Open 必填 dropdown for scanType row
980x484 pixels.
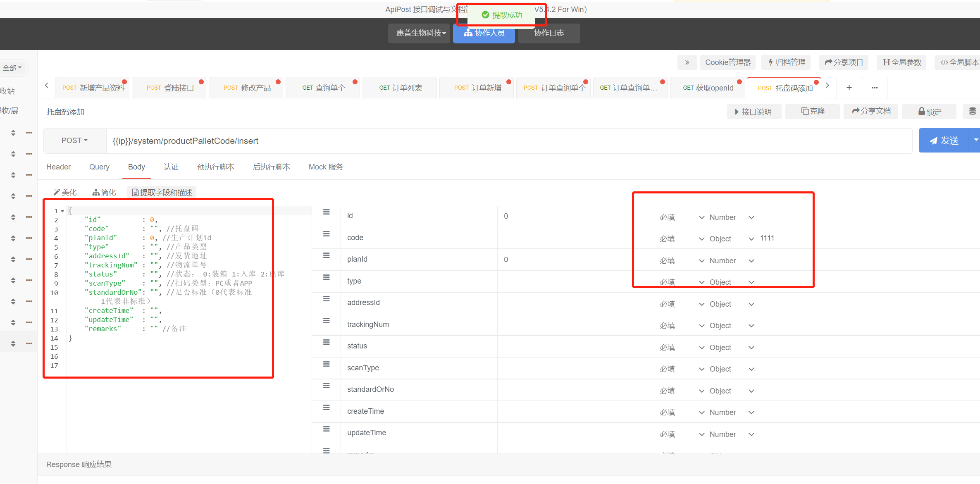pyautogui.click(x=682, y=369)
